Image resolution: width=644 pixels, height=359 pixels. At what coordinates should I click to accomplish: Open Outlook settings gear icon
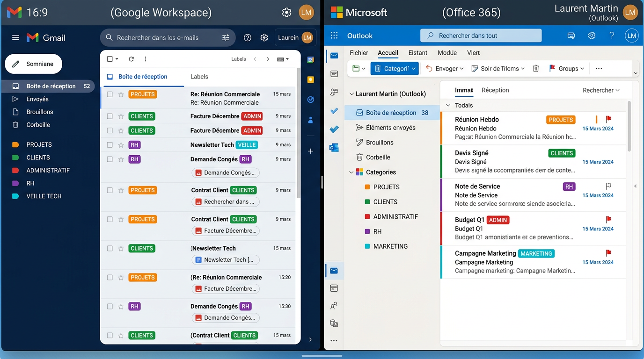pos(592,36)
